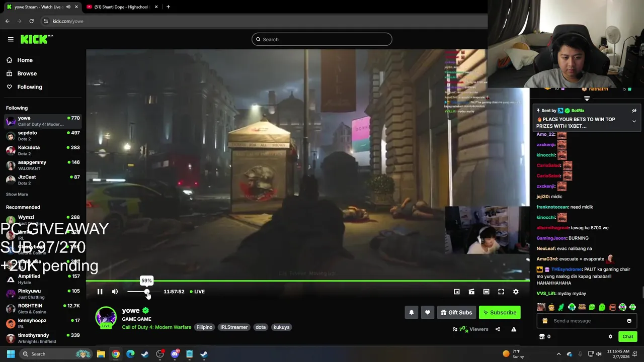Image resolution: width=644 pixels, height=362 pixels.
Task: Open taskbar clock and calendar
Action: tap(618, 354)
